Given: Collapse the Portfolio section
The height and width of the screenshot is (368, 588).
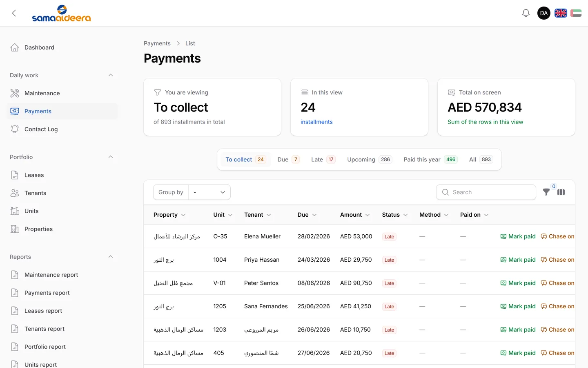Looking at the screenshot, I should coord(111,157).
